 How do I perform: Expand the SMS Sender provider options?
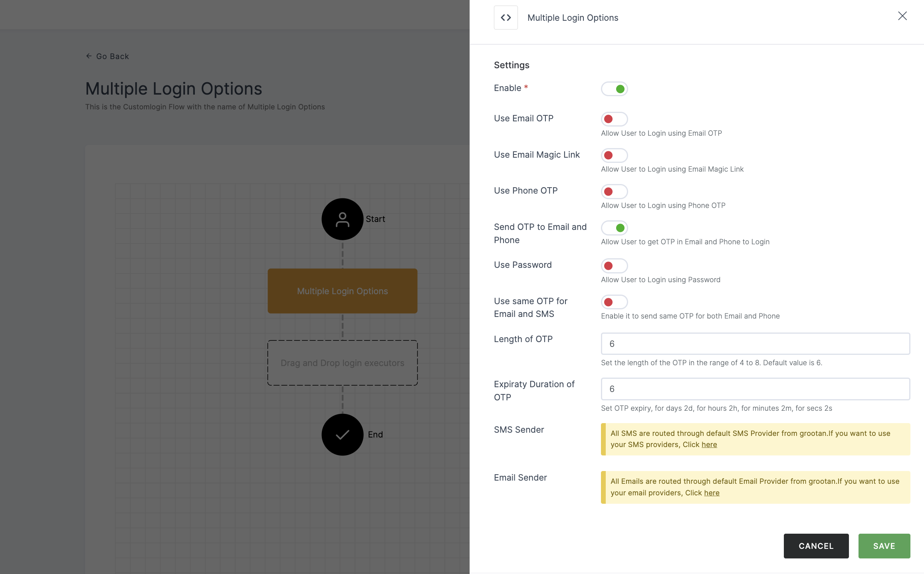[x=709, y=444]
